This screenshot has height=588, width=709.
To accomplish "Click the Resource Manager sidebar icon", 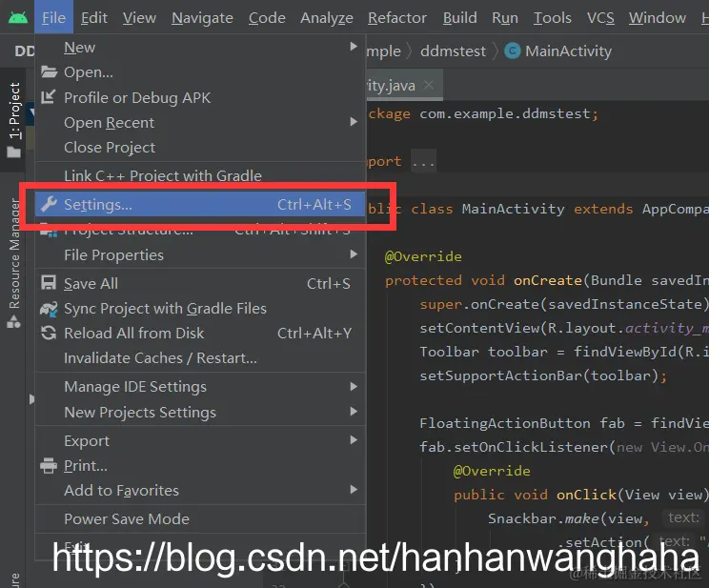I will (x=13, y=321).
